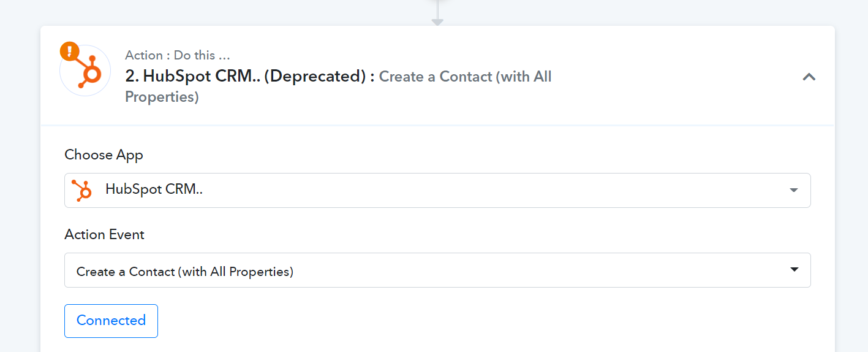
Task: Click the word Properties) on the header's second line
Action: tap(162, 98)
